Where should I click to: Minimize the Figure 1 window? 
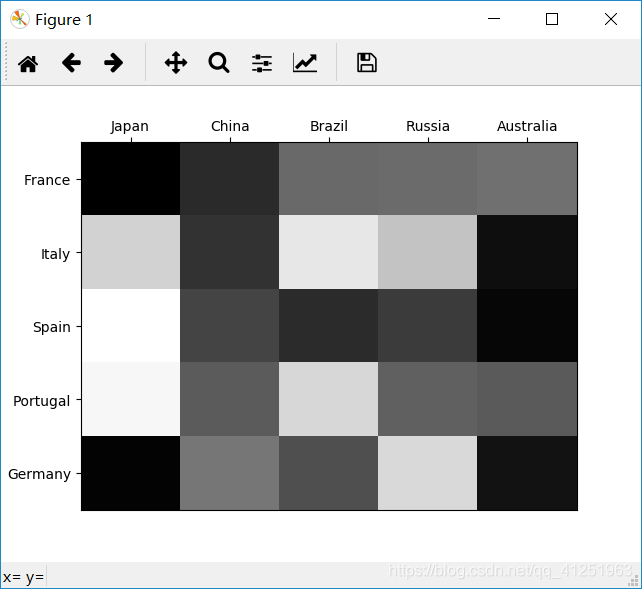point(494,19)
